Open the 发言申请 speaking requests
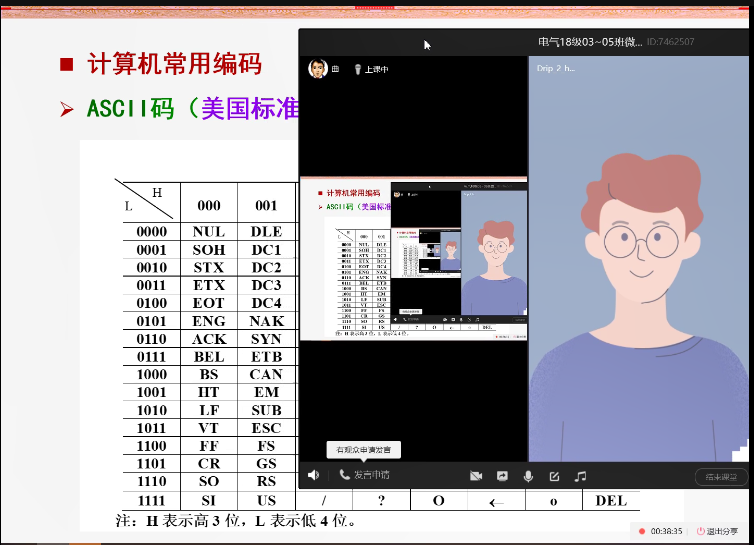Viewport: 754px width, 545px height. point(364,475)
